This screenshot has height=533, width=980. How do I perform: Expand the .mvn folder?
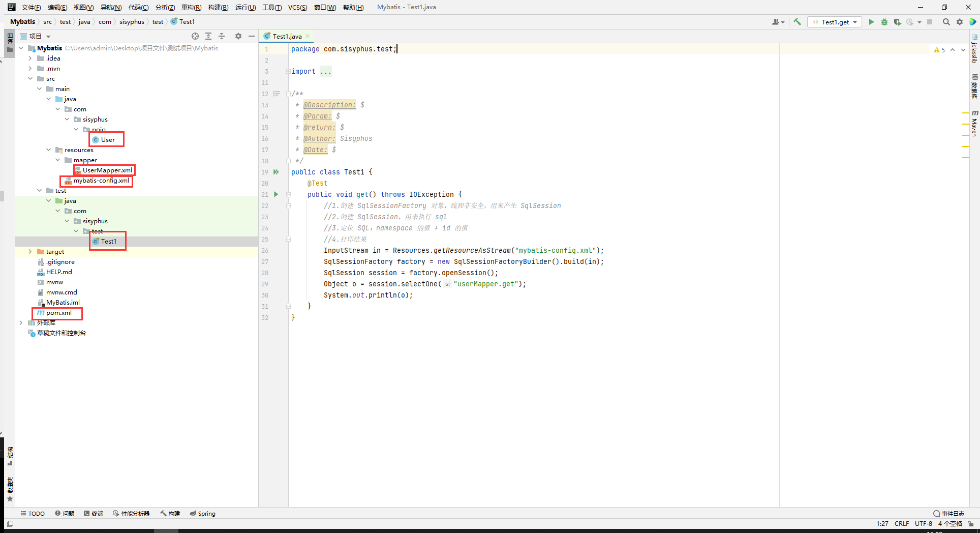(x=30, y=68)
